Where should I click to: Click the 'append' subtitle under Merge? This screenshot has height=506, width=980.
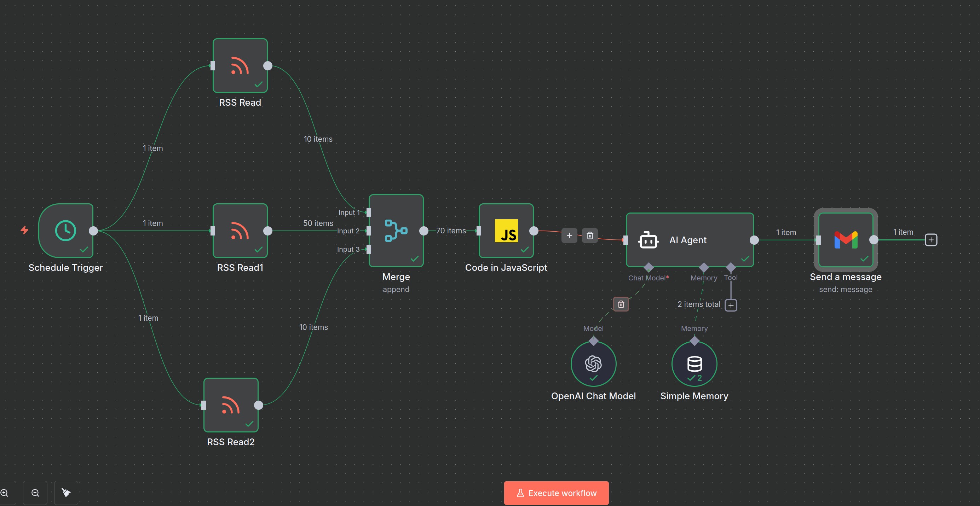pos(396,289)
